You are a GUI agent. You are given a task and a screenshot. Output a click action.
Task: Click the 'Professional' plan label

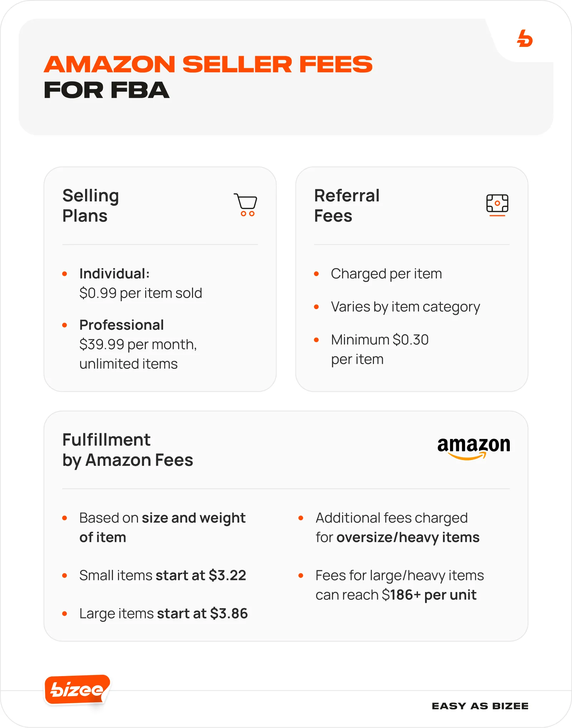coord(122,325)
